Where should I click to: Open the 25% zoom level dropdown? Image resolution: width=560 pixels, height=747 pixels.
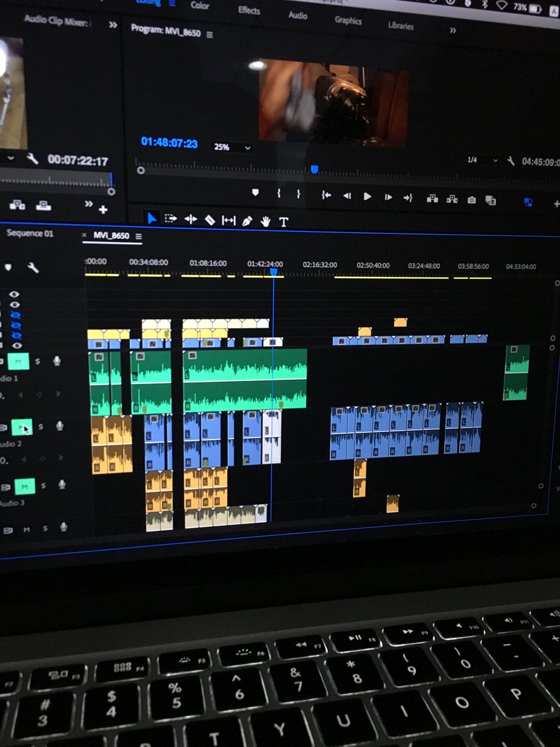click(233, 148)
